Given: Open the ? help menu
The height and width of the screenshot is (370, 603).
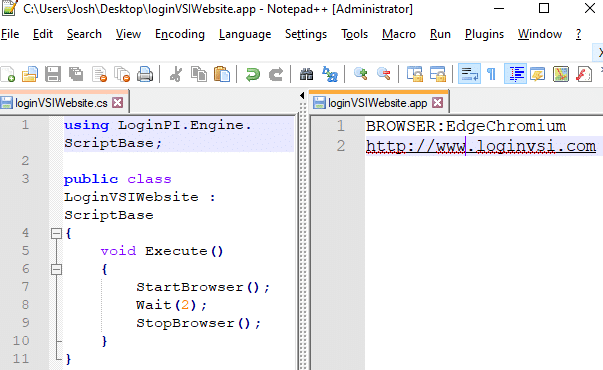Looking at the screenshot, I should pos(578,34).
